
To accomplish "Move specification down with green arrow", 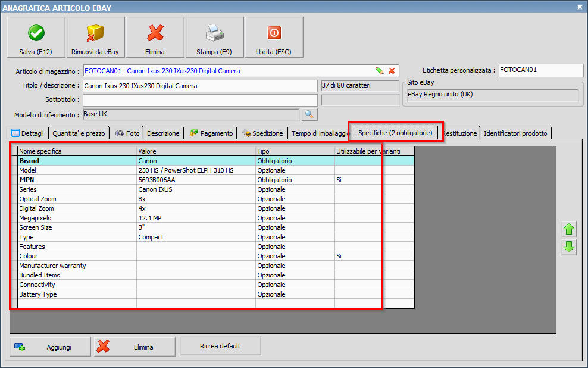I will point(569,247).
